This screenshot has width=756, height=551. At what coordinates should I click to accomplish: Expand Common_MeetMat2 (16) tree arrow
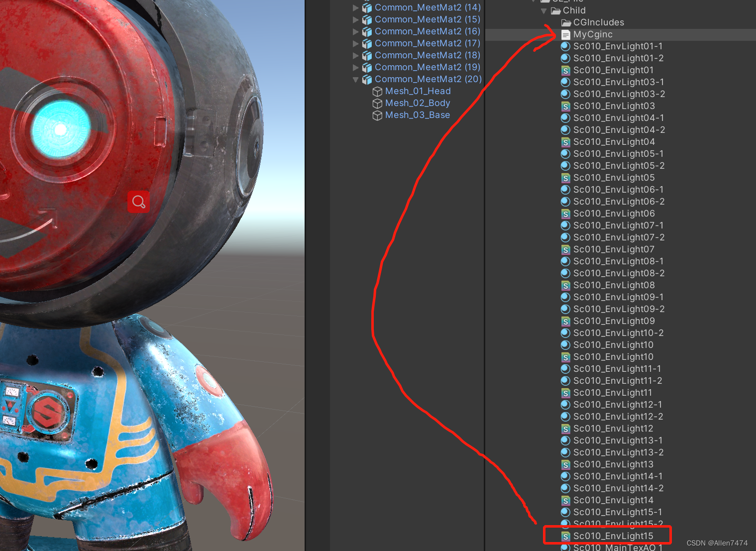(355, 31)
